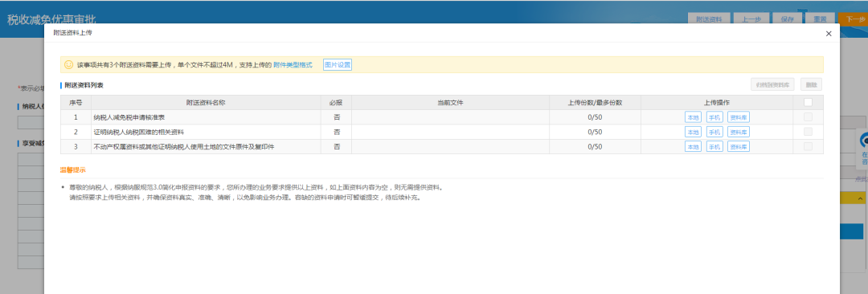Click the 温馨提示 heading
This screenshot has height=294, width=868.
[73, 169]
